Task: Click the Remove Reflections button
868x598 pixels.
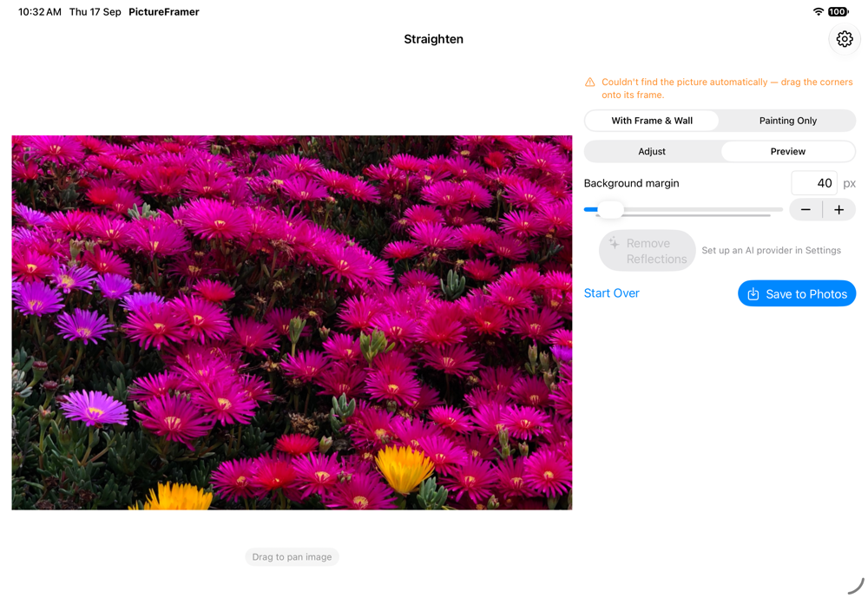Action: pos(648,251)
